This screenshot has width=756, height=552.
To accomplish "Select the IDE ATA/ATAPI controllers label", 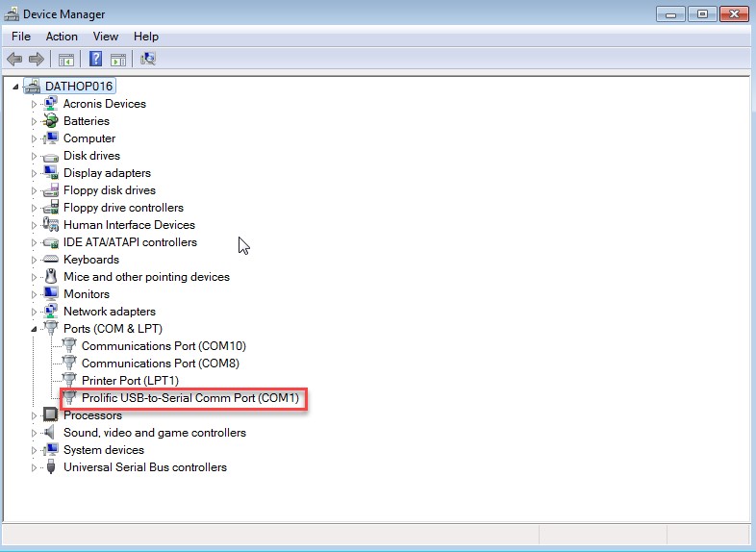I will (x=130, y=242).
